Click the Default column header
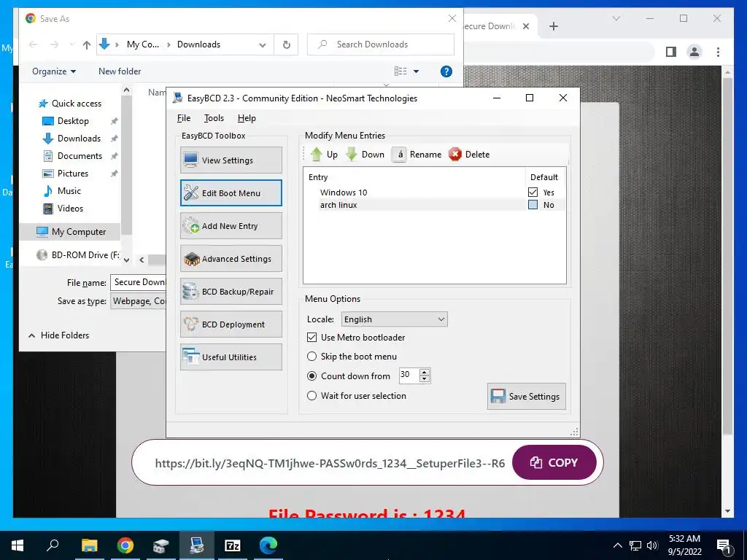Viewport: 747px width, 560px height. pyautogui.click(x=544, y=177)
